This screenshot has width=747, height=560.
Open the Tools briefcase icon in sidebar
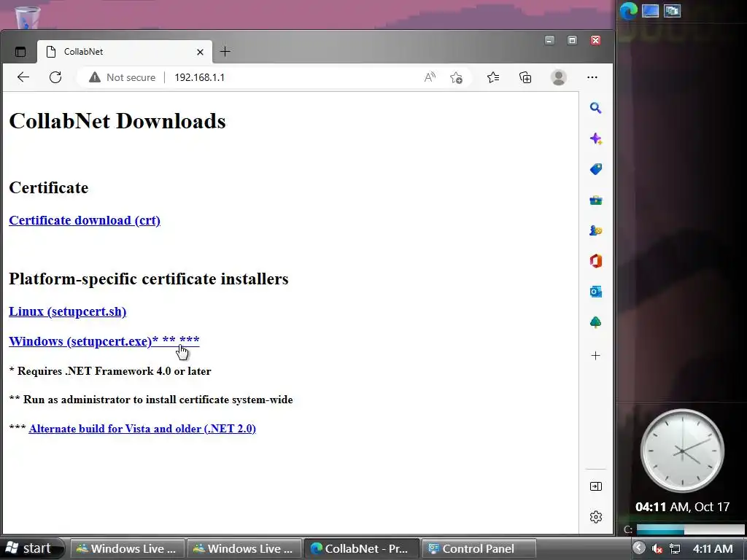click(x=595, y=200)
